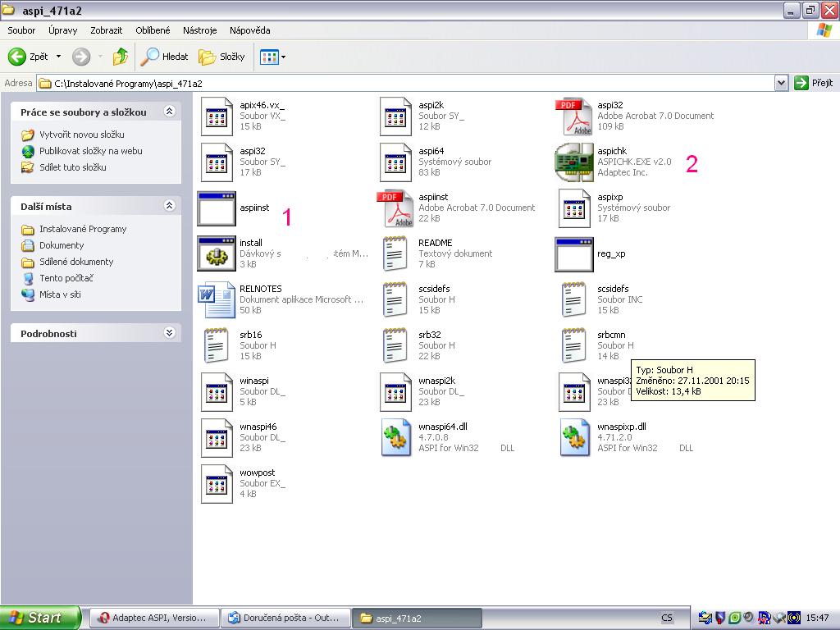Click the Windows Start button
Viewport: 840px width, 630px height.
coord(41,618)
